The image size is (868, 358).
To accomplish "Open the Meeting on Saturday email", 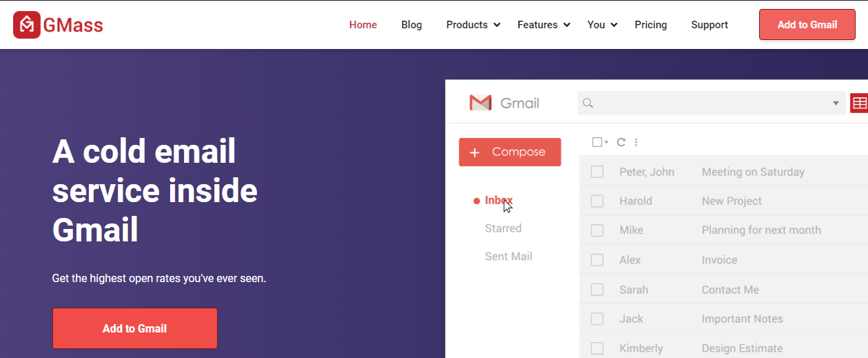I will (753, 172).
